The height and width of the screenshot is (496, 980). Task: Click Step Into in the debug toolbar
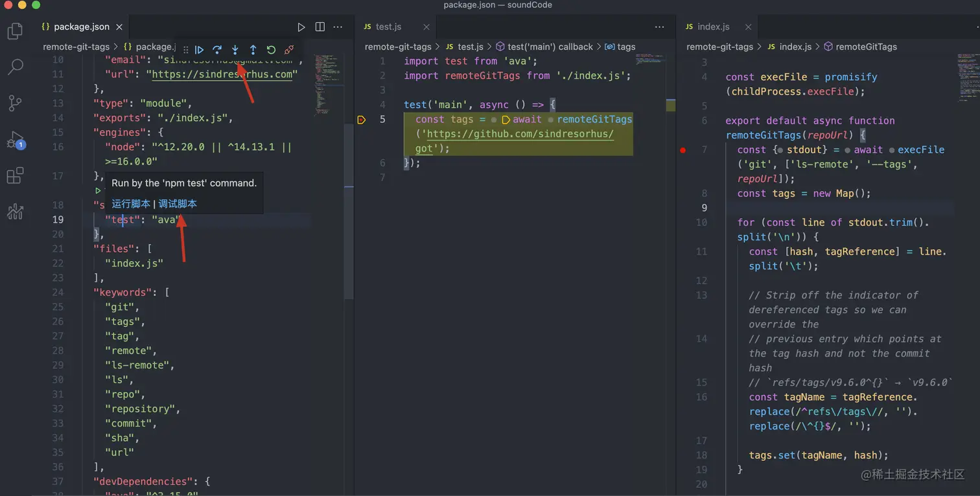235,50
